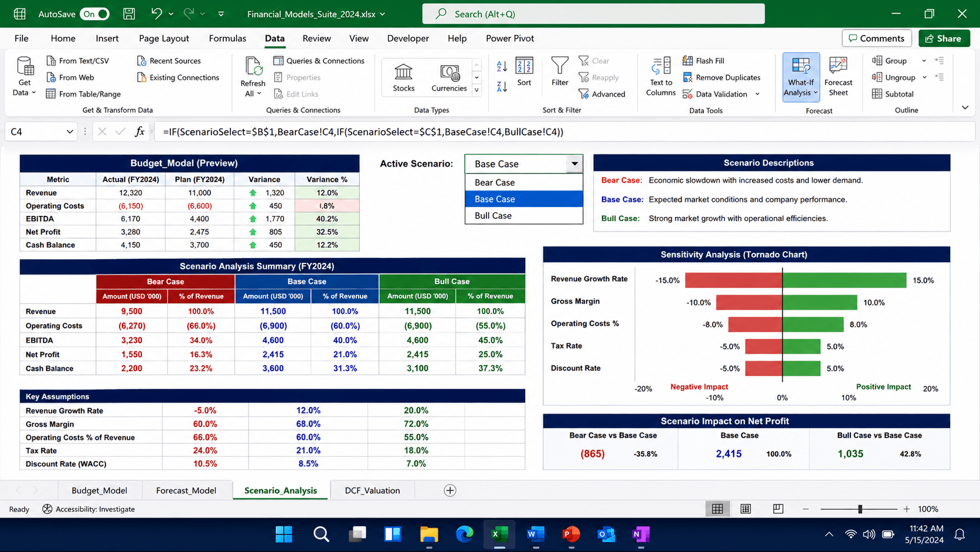Open File Explorer from taskbar

click(x=429, y=534)
